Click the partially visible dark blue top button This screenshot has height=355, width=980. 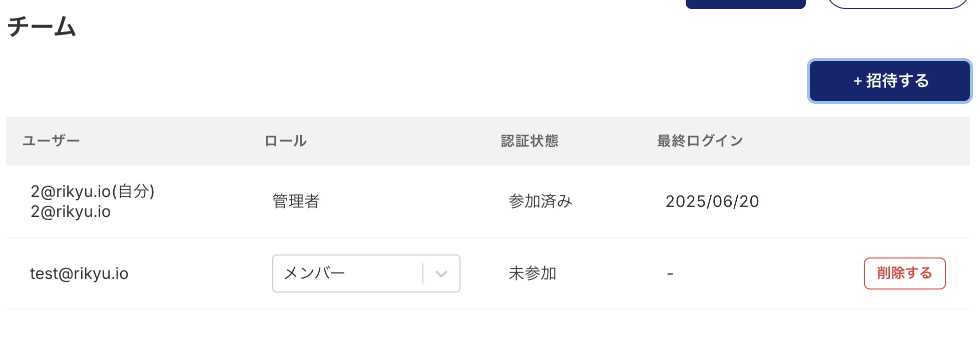[x=745, y=3]
